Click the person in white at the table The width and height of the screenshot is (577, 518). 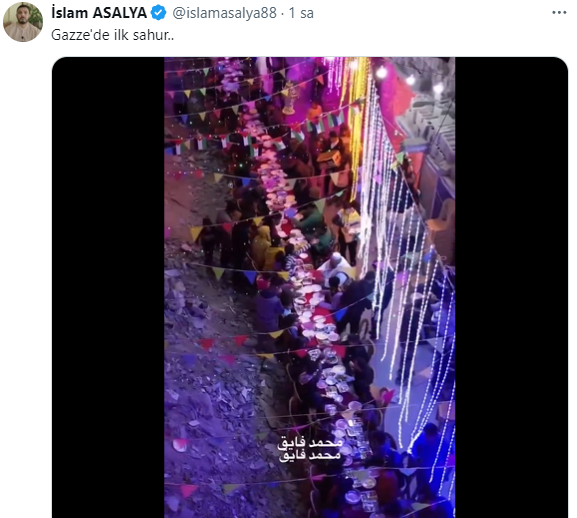point(336,266)
